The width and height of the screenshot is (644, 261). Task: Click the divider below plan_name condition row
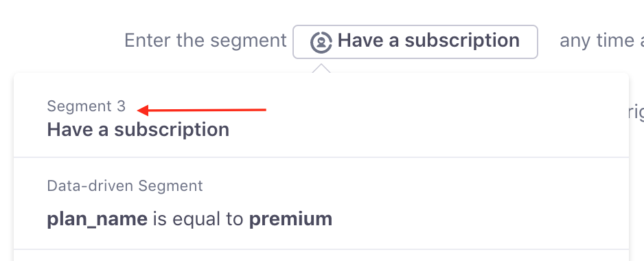321,249
